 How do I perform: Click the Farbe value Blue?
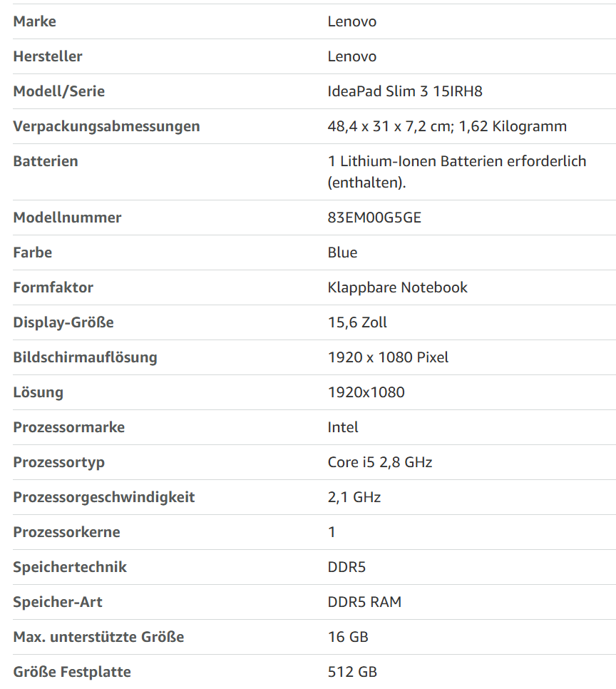click(342, 252)
